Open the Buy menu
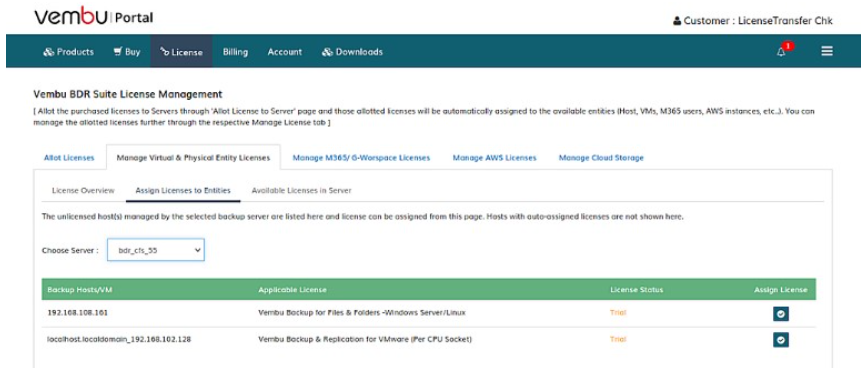The height and width of the screenshot is (368, 861). coord(127,52)
